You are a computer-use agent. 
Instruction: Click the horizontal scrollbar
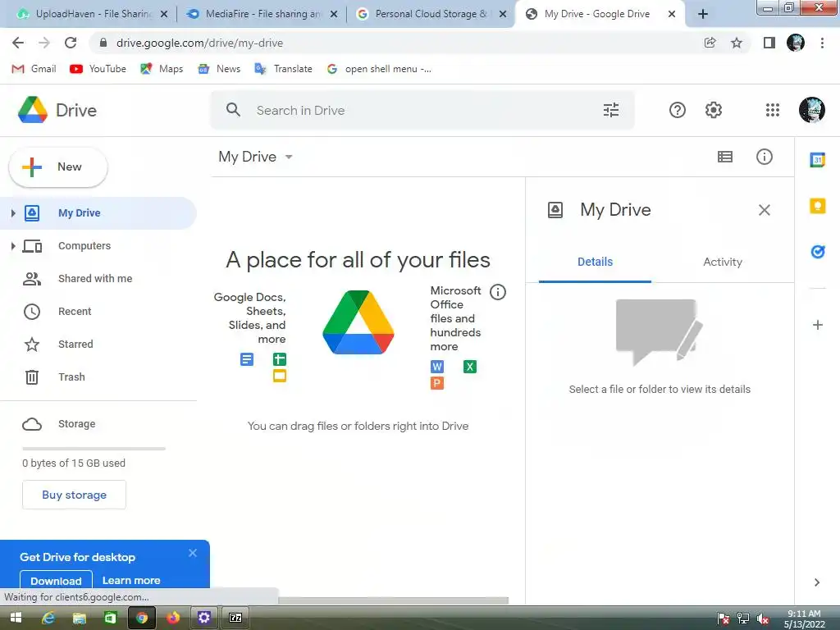click(x=393, y=600)
